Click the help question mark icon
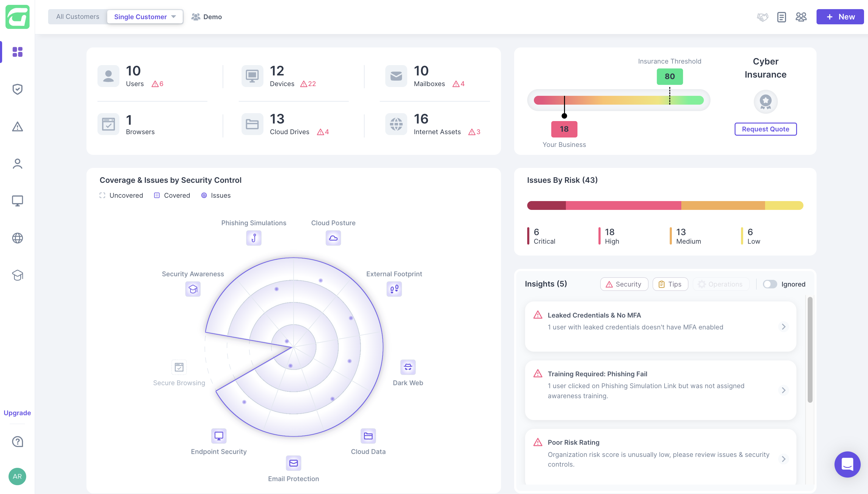 [17, 442]
